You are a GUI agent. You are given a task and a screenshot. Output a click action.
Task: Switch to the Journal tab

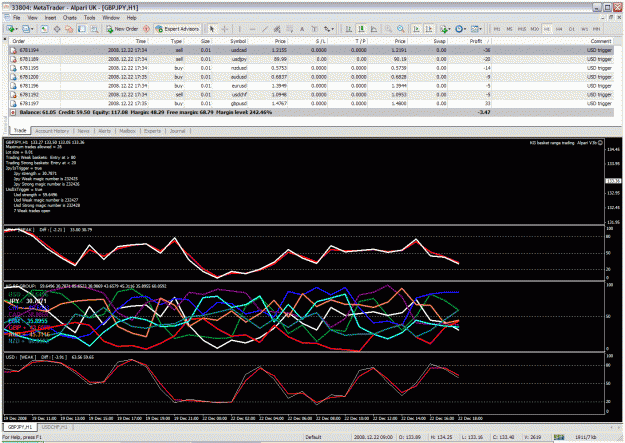(177, 131)
